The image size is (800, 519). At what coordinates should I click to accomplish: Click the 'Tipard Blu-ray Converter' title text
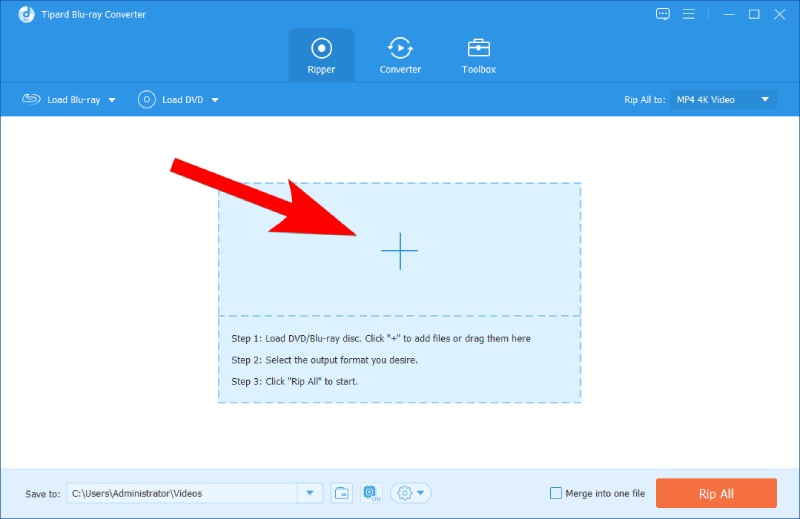pyautogui.click(x=93, y=14)
